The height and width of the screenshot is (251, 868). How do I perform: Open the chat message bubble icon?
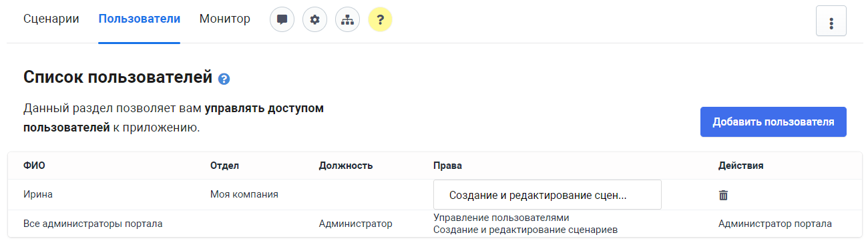pyautogui.click(x=282, y=19)
